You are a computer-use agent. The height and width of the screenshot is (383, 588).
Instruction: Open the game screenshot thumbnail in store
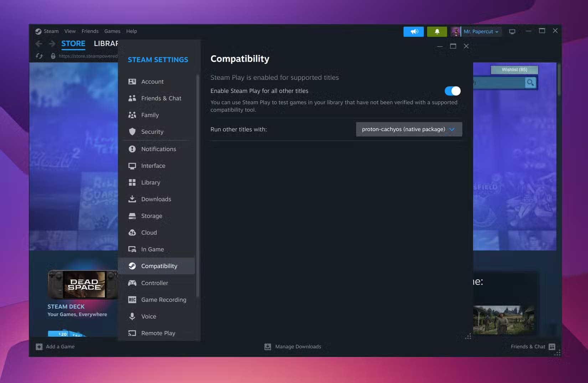tap(504, 320)
